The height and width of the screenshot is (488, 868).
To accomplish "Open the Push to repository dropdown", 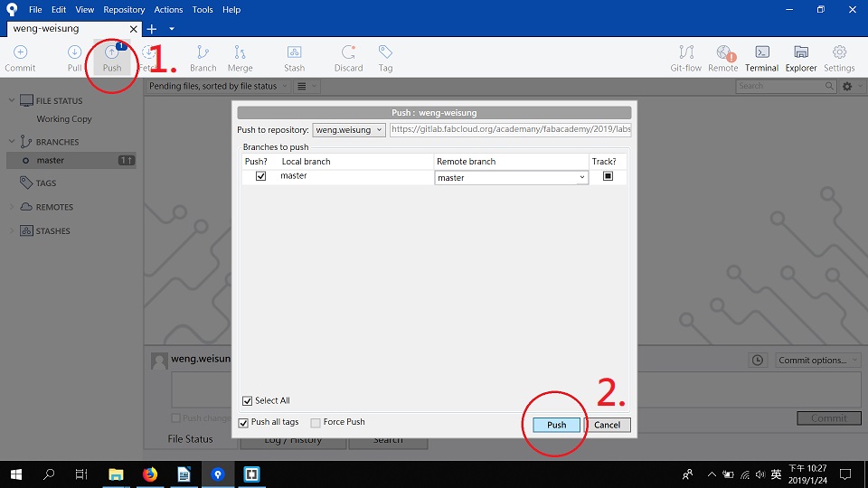I will tap(349, 130).
